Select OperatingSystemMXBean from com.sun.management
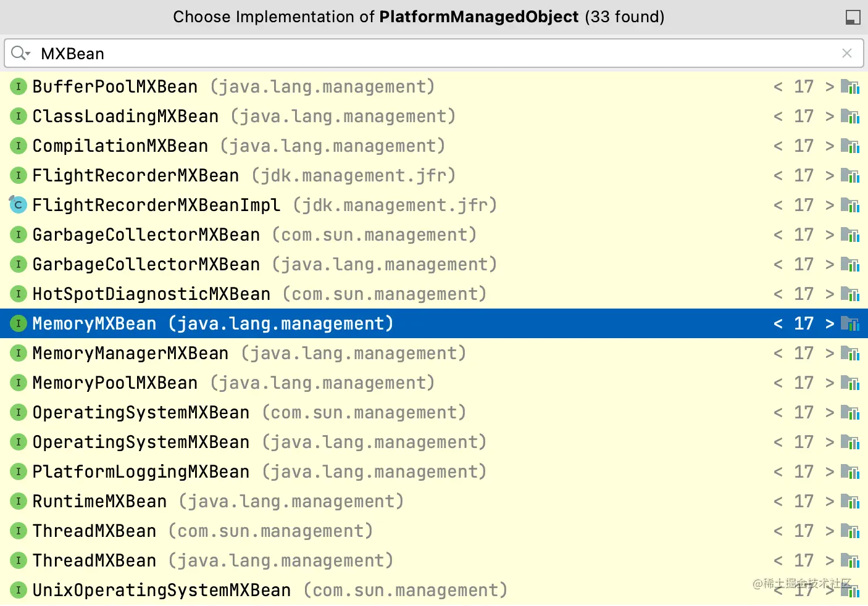868x606 pixels. pos(434,412)
